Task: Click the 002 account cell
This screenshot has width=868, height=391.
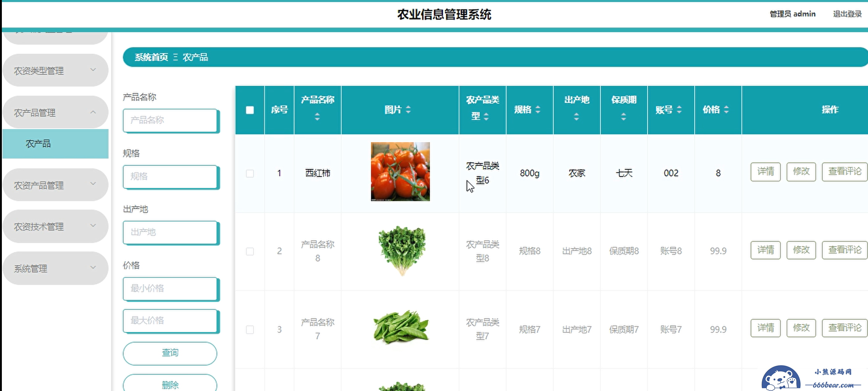Action: [x=671, y=173]
